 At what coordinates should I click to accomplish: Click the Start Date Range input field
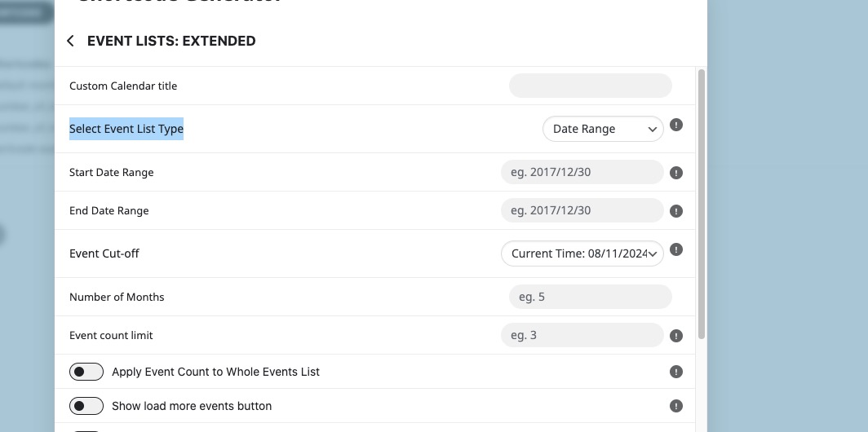coord(582,172)
